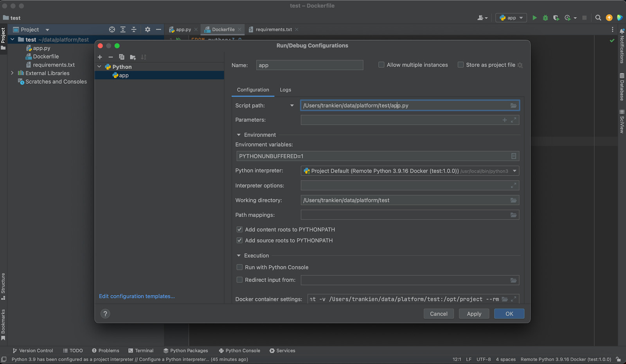Open Edit configuration templates link
The width and height of the screenshot is (626, 364).
tap(137, 296)
